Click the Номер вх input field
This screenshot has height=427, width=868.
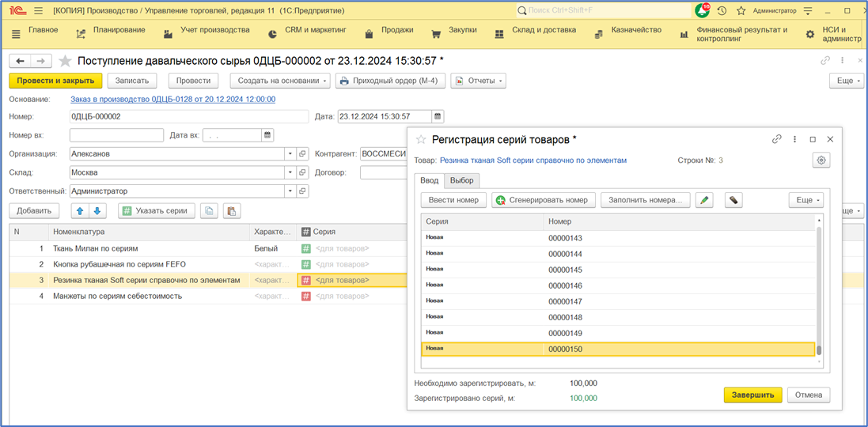coord(116,135)
